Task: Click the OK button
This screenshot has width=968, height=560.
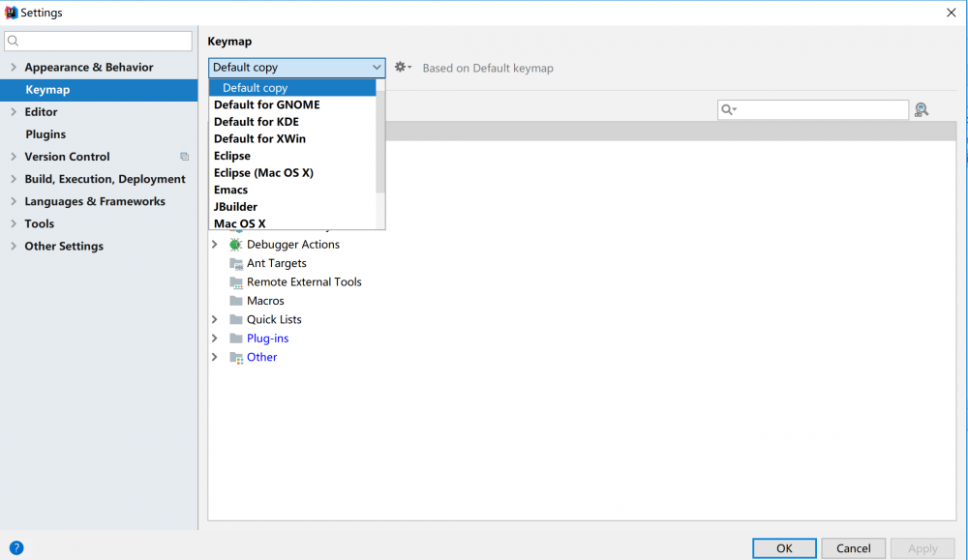Action: click(x=784, y=548)
